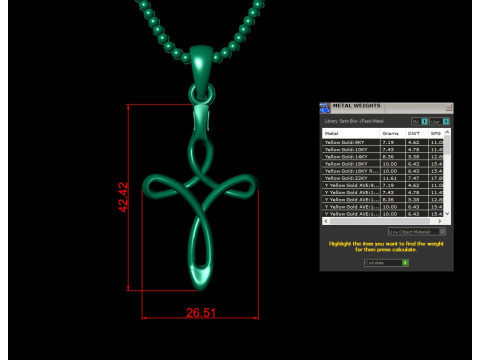Select the Yellow Gold:14KY row
Image resolution: width=480 pixels, height=360 pixels.
[x=383, y=157]
